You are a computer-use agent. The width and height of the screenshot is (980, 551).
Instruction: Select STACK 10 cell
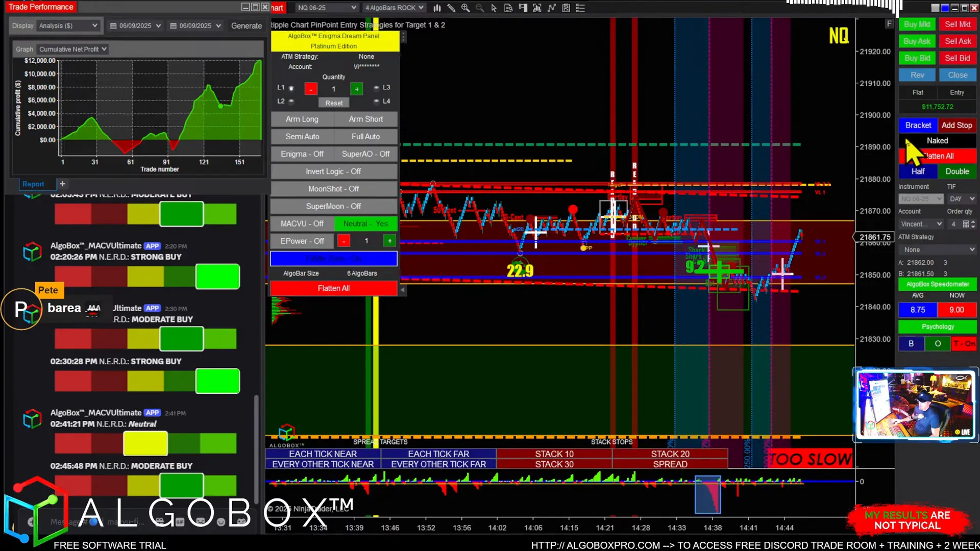(554, 454)
